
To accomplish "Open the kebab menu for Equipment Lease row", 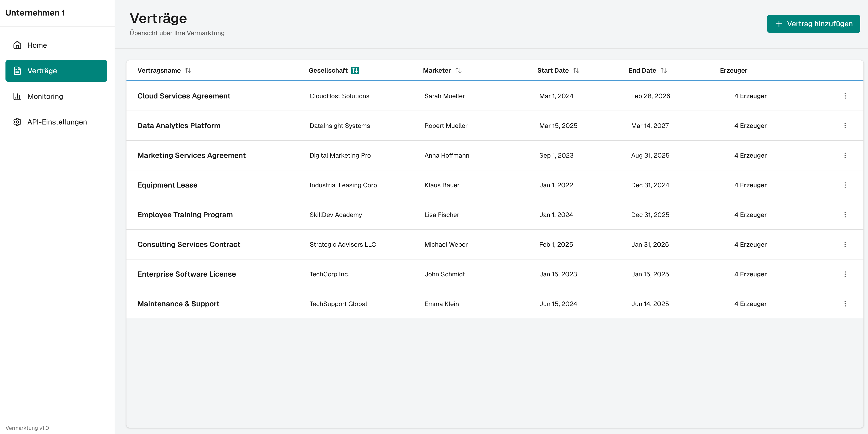I will (x=845, y=185).
